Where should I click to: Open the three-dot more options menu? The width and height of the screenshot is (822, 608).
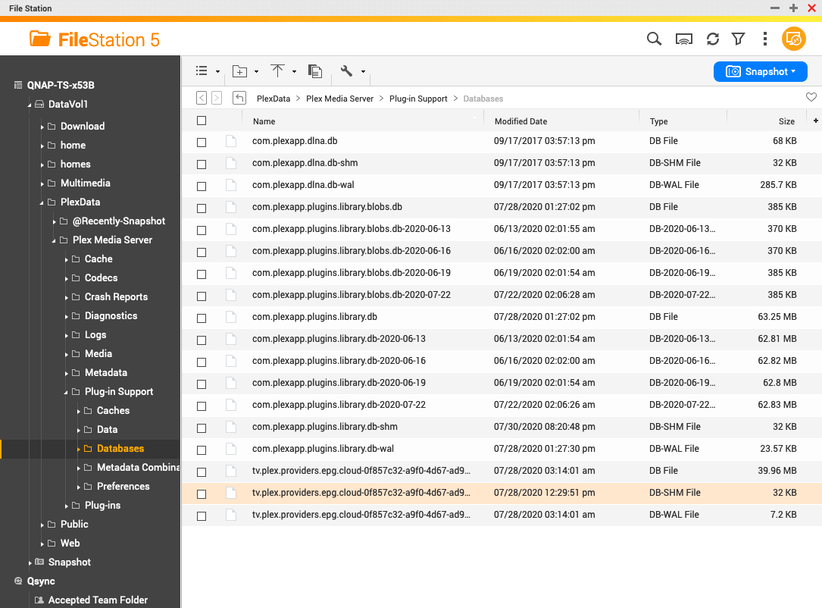coord(765,39)
